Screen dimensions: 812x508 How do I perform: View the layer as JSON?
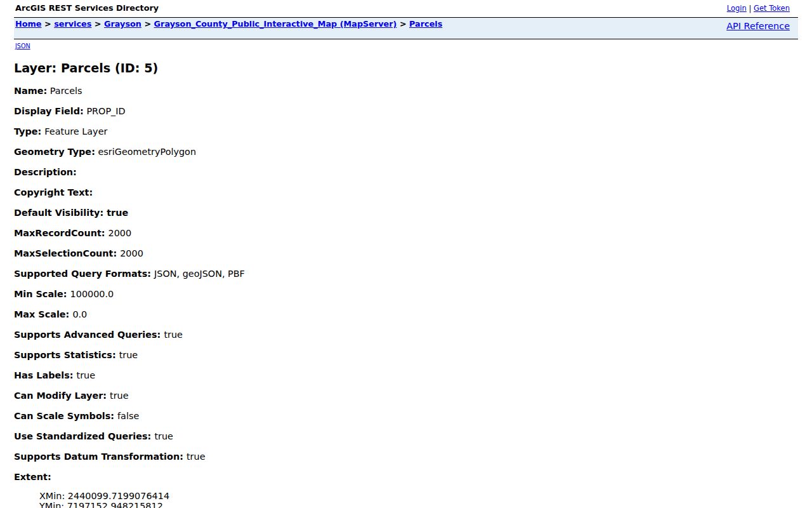23,46
